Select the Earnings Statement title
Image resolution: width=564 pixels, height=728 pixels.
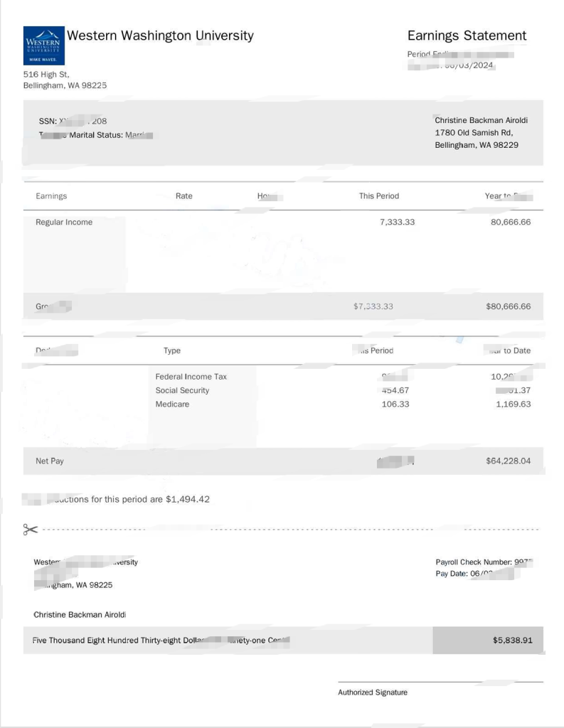467,36
